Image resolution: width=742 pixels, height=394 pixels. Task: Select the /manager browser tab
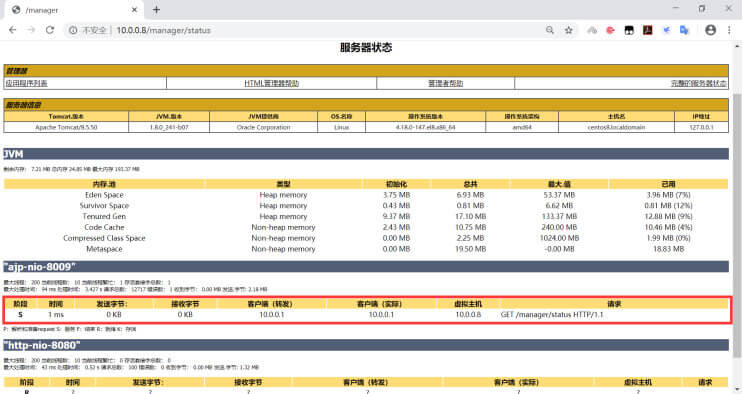(73, 10)
